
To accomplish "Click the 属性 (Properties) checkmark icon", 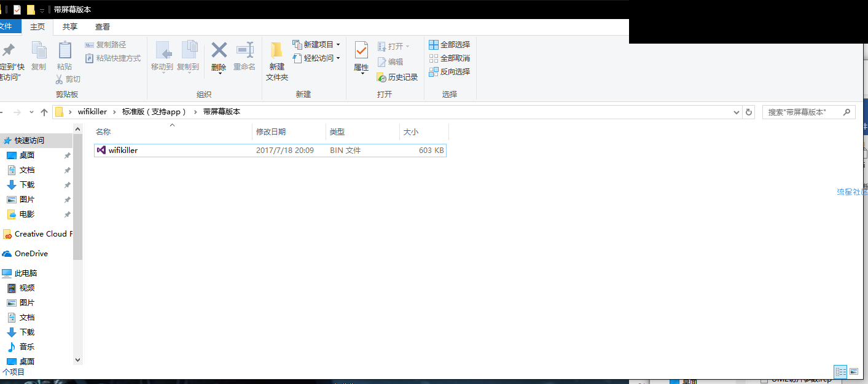I will 361,50.
